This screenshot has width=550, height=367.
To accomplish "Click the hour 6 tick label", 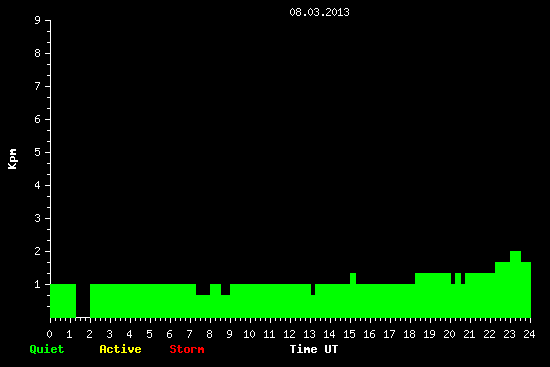I will point(169,334).
